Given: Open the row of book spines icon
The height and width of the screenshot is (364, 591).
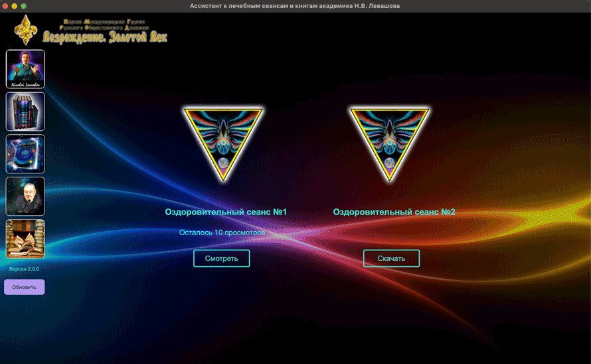Looking at the screenshot, I should tap(25, 112).
